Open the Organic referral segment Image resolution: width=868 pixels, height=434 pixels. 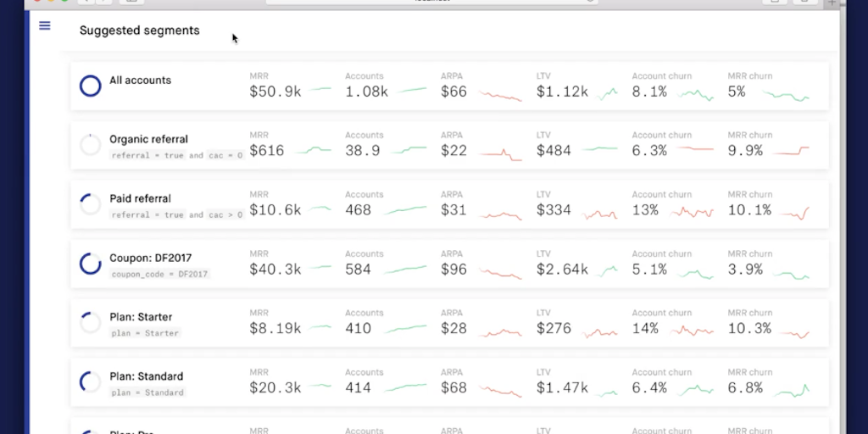449,145
